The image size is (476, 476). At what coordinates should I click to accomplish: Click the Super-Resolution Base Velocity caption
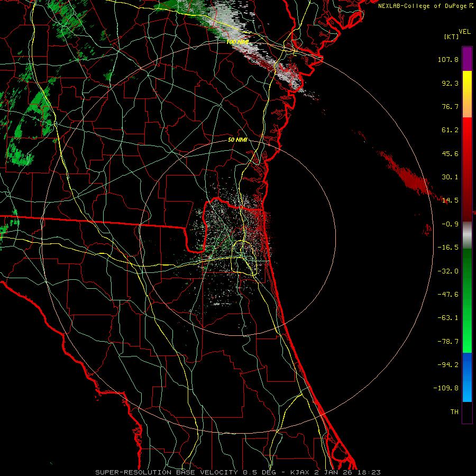(237, 472)
